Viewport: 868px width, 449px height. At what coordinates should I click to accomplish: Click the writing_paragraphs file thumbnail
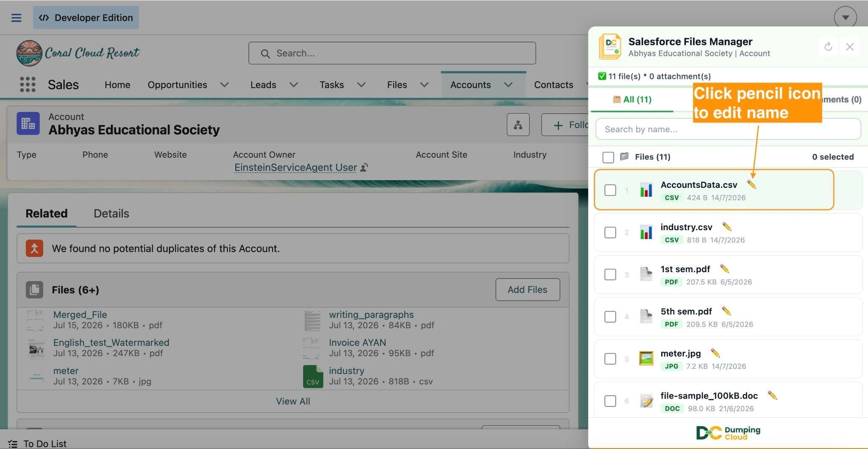tap(312, 320)
